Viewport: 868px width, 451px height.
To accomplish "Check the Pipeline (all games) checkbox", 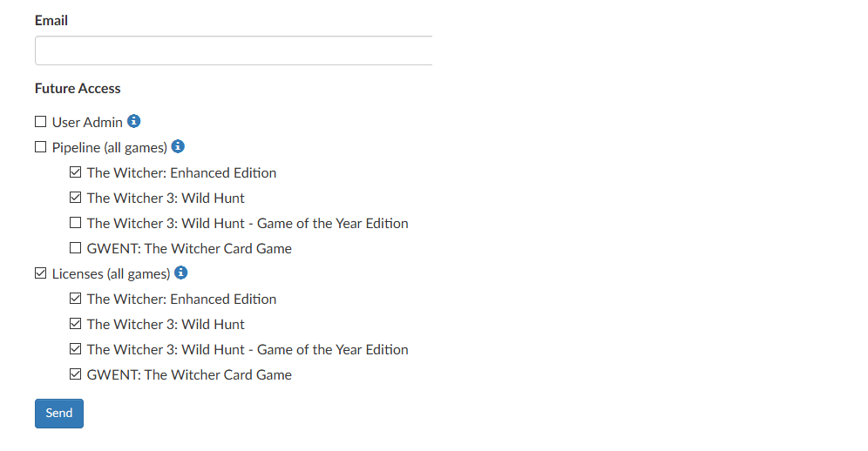I will pyautogui.click(x=40, y=146).
